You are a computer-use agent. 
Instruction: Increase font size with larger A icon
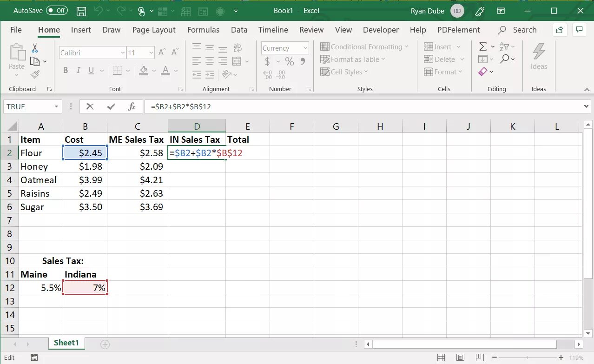162,53
